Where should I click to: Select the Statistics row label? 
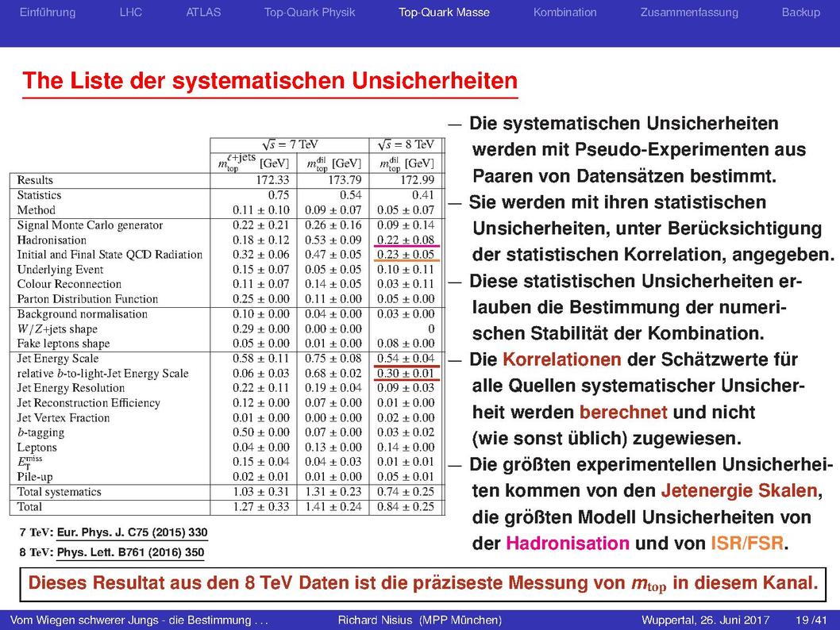[39, 195]
